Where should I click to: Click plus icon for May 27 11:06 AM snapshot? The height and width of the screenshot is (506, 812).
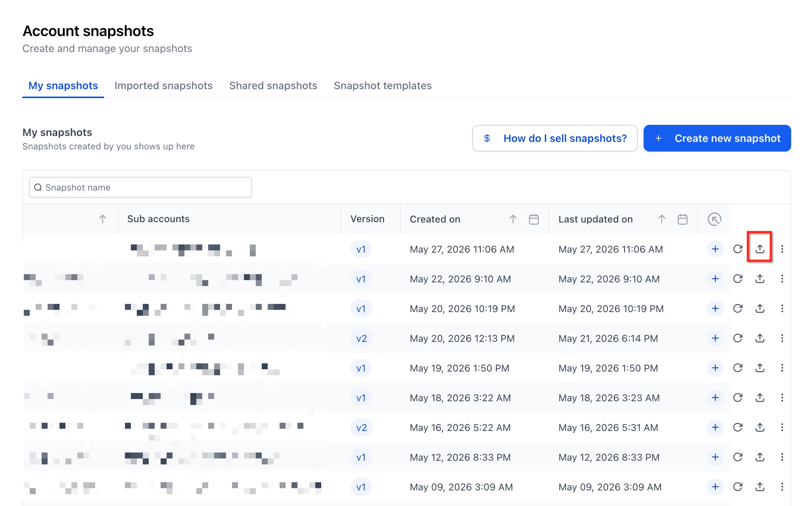[715, 249]
